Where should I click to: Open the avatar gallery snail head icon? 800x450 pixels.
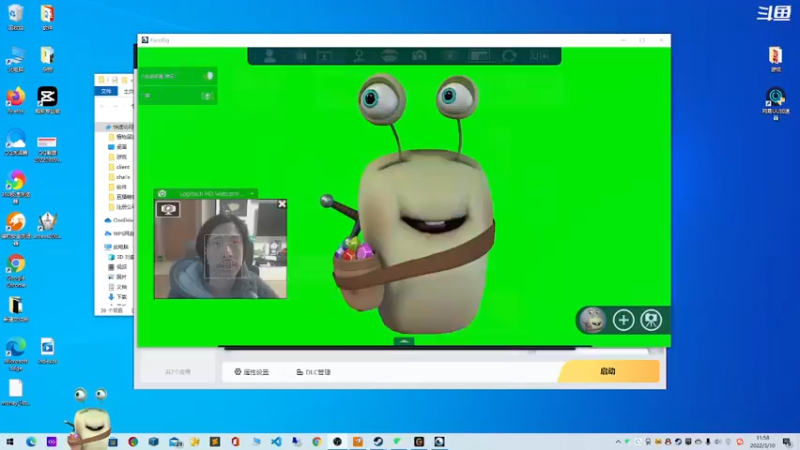click(592, 320)
